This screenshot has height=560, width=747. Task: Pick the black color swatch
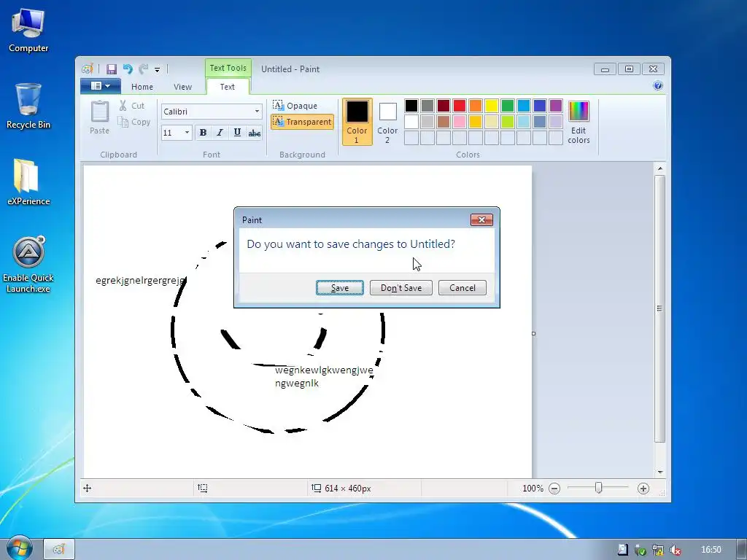coord(411,105)
